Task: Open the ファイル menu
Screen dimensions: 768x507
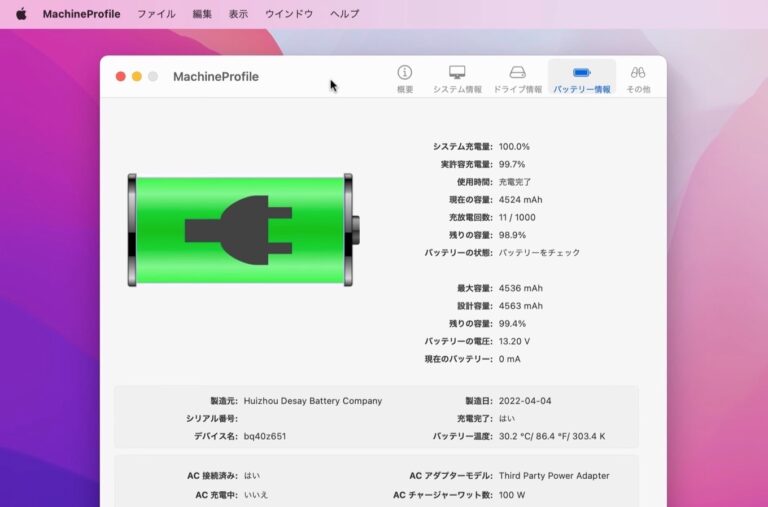Action: click(x=156, y=14)
